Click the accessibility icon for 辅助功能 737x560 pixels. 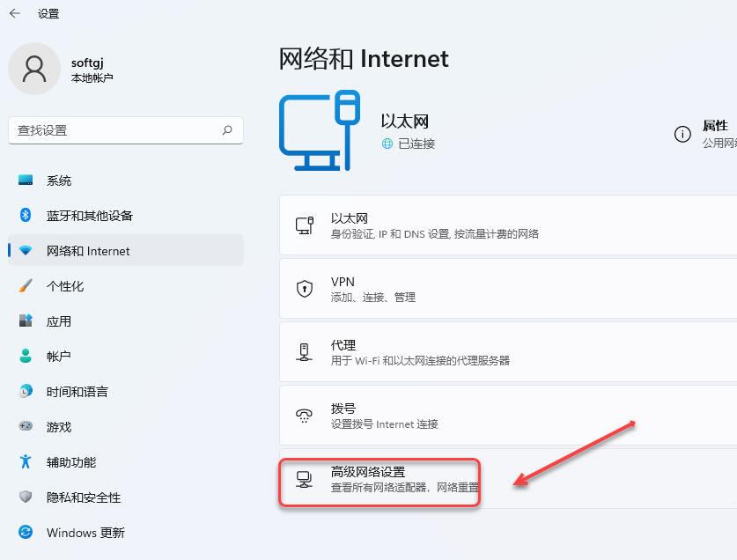pyautogui.click(x=26, y=461)
